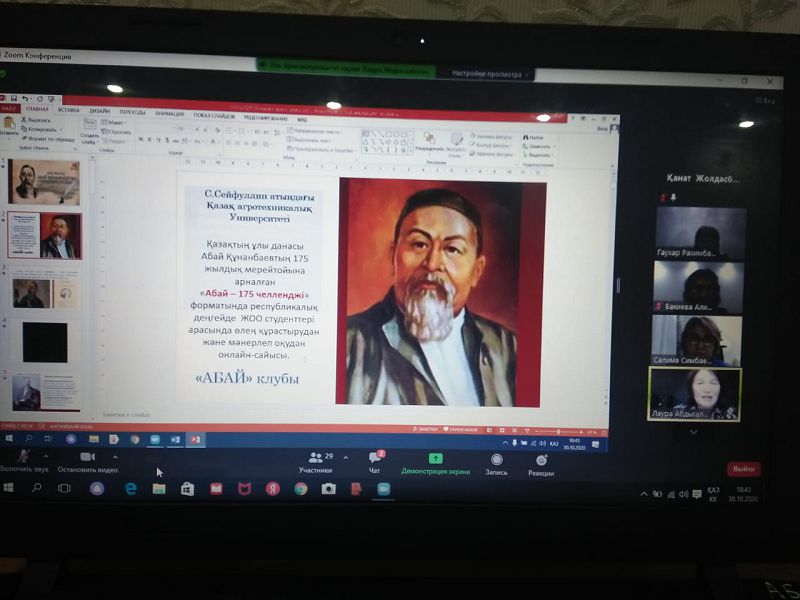Viewport: 800px width, 600px height.
Task: Click the PowerPoint Вставить paste icon
Action: click(x=9, y=122)
